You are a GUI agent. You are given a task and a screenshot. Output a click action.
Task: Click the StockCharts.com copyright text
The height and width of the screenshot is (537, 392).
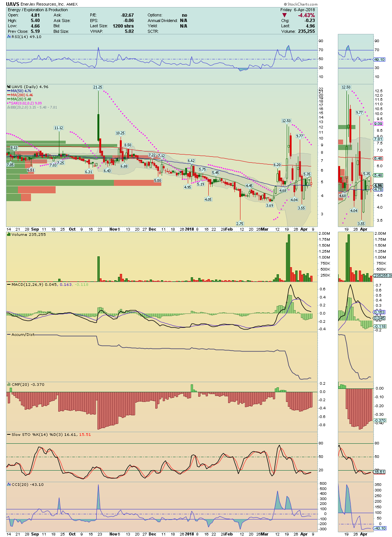301,4
